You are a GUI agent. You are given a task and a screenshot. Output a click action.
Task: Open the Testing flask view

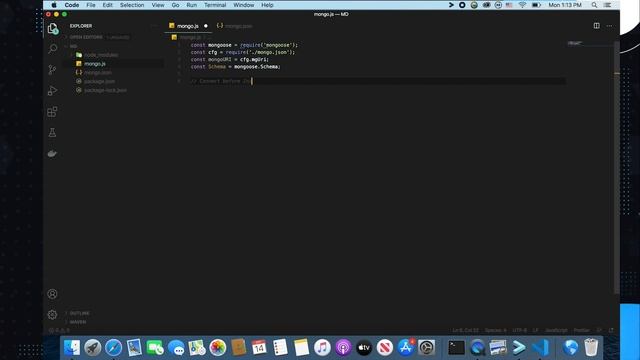point(52,133)
